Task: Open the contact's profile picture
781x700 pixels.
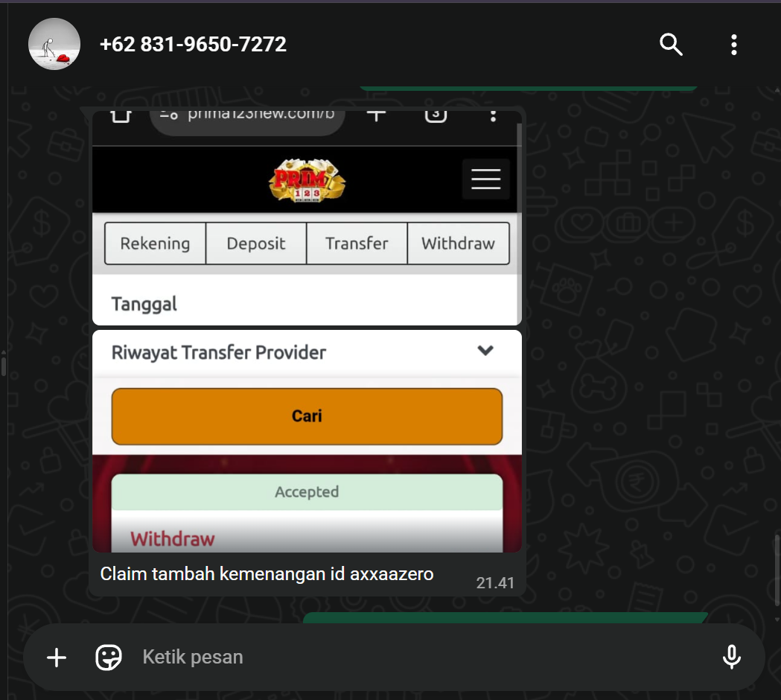Action: (54, 44)
